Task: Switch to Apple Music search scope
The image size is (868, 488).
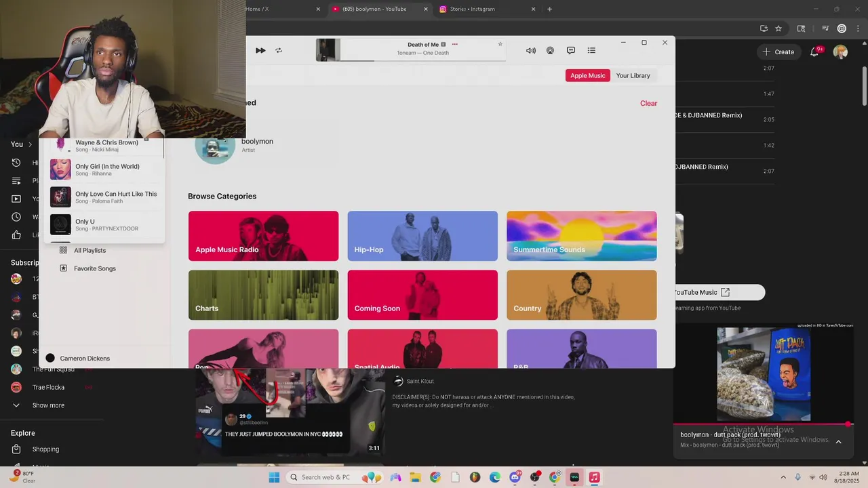Action: point(587,75)
